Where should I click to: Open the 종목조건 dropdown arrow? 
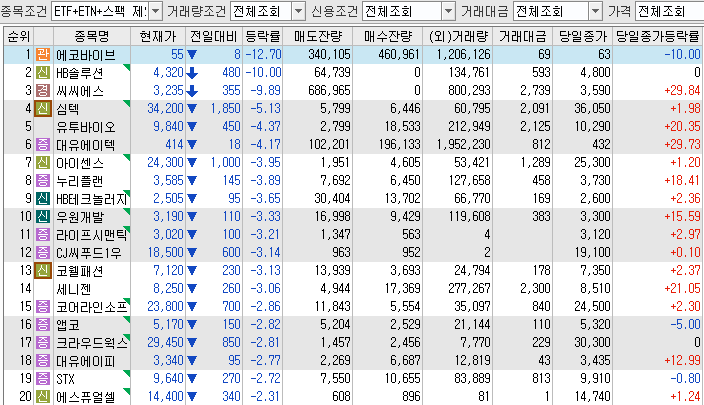(x=155, y=11)
